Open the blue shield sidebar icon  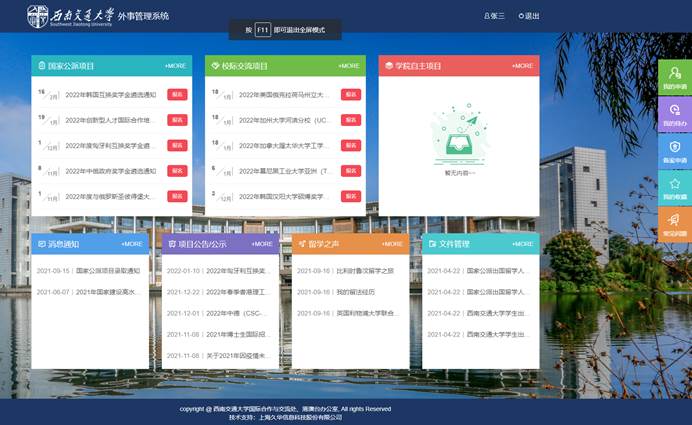coord(674,150)
